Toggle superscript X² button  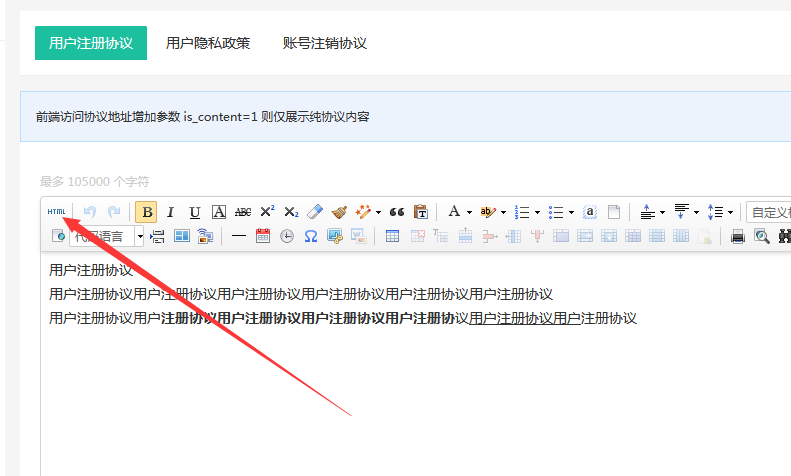[267, 211]
